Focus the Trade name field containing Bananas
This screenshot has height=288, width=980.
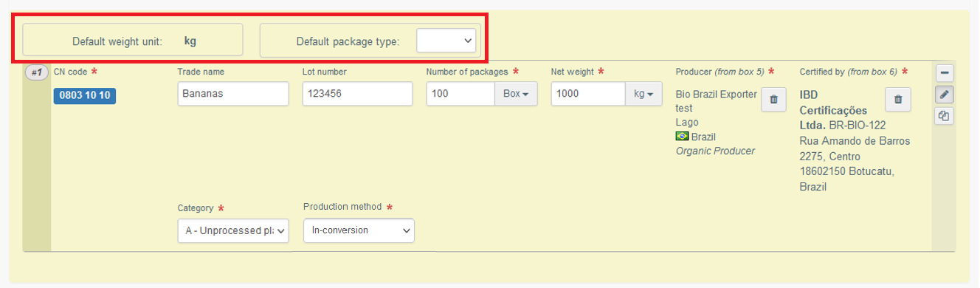(x=233, y=94)
